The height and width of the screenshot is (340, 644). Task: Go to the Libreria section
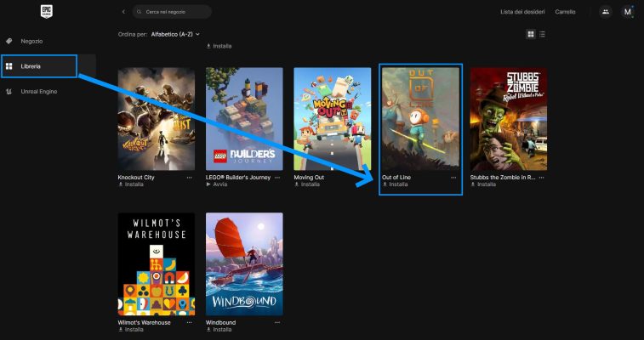[x=31, y=65]
